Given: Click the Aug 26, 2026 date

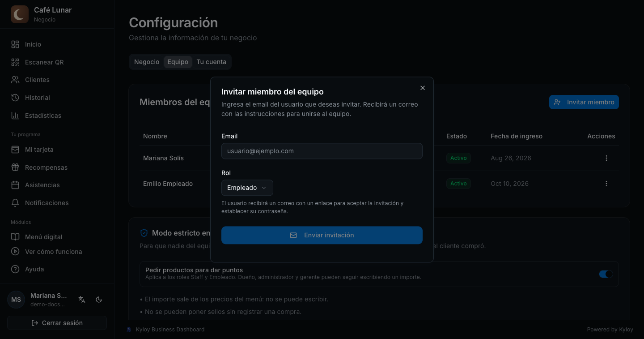Looking at the screenshot, I should (x=511, y=158).
